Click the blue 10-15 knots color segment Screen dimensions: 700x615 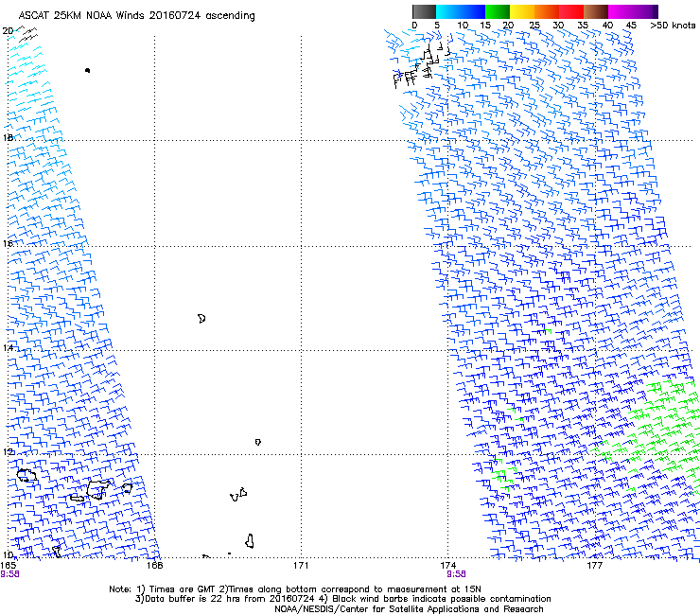click(x=473, y=11)
